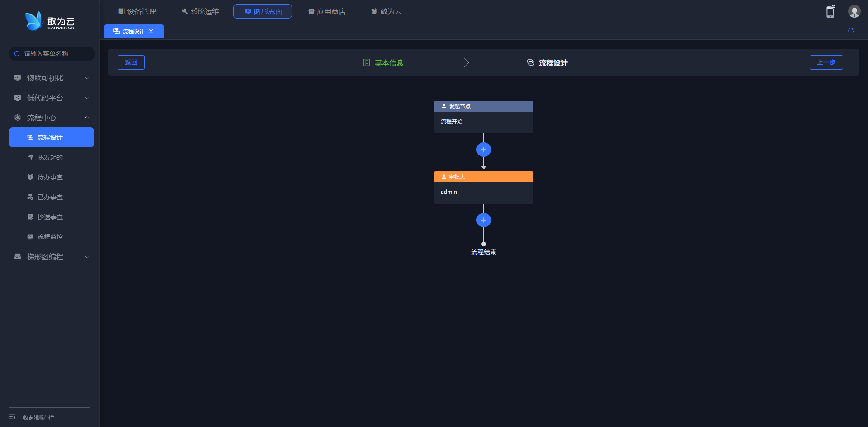Switch to the 流程设计 page tab

(x=134, y=31)
